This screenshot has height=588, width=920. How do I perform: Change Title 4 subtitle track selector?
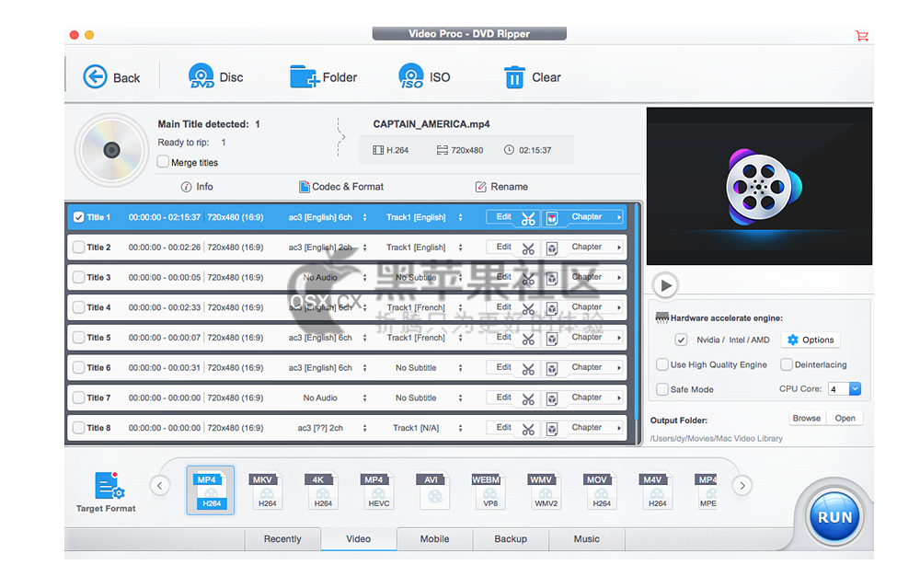pos(461,307)
